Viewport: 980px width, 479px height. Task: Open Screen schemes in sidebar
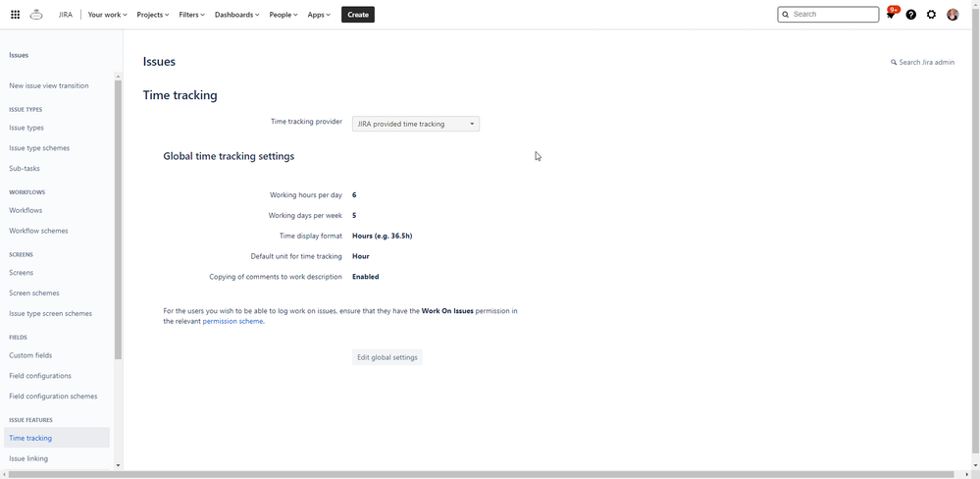pyautogui.click(x=34, y=293)
